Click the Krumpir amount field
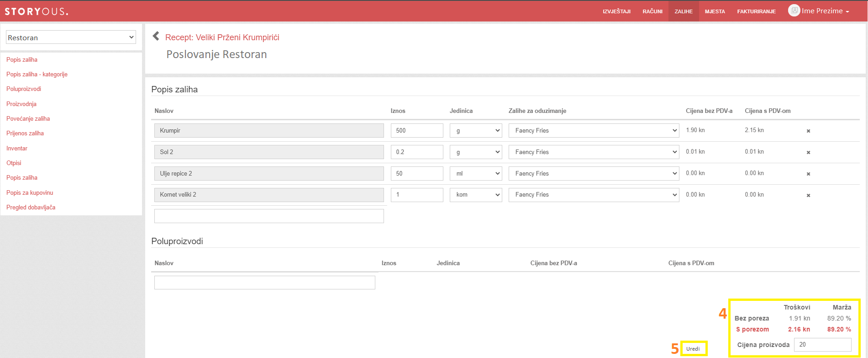 point(417,130)
